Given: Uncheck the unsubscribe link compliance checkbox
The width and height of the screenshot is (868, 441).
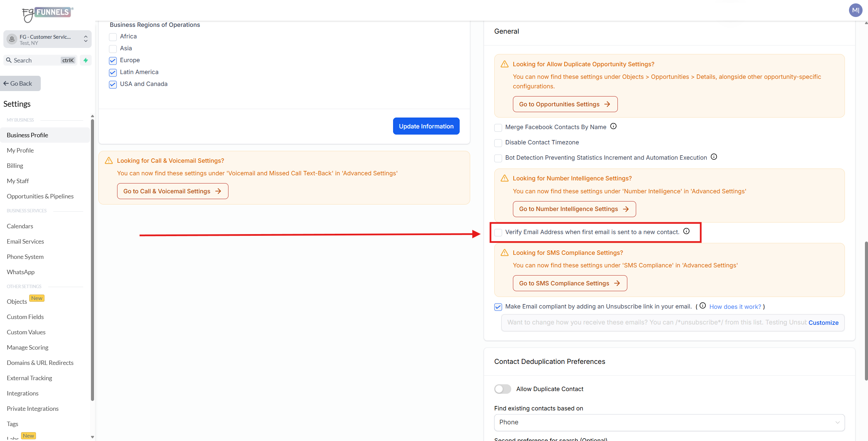Looking at the screenshot, I should (x=498, y=307).
